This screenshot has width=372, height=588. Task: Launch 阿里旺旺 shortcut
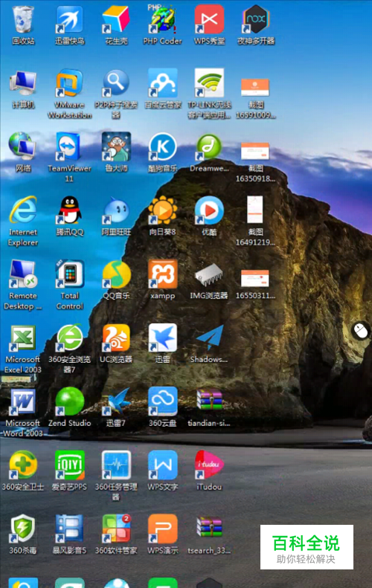click(x=116, y=211)
